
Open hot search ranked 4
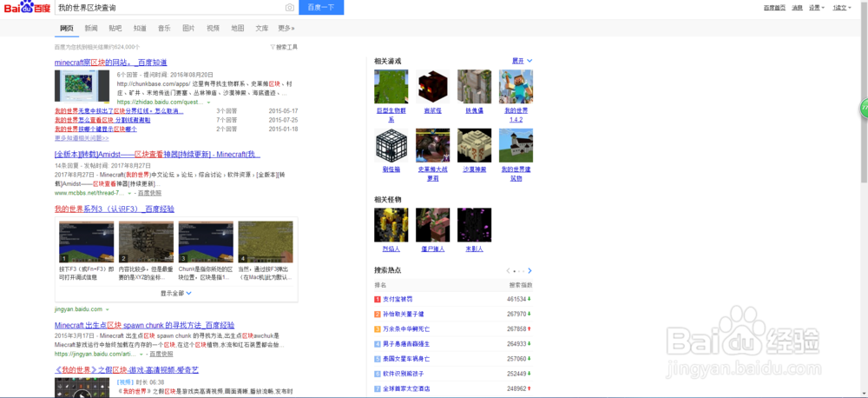405,343
